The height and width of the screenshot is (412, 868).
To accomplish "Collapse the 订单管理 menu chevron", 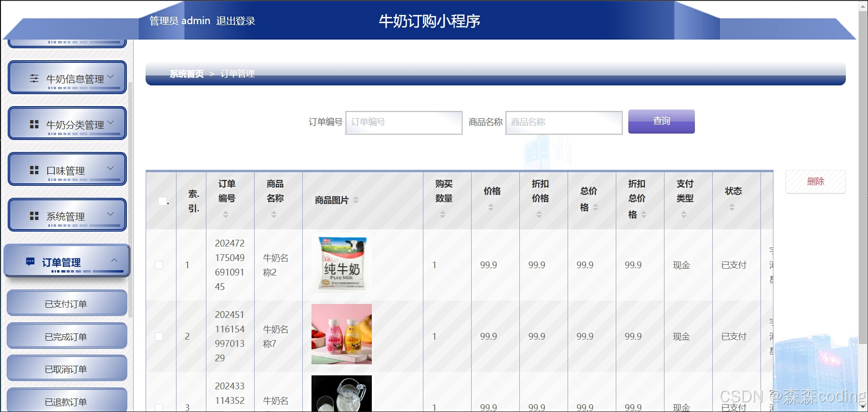I will coord(114,261).
